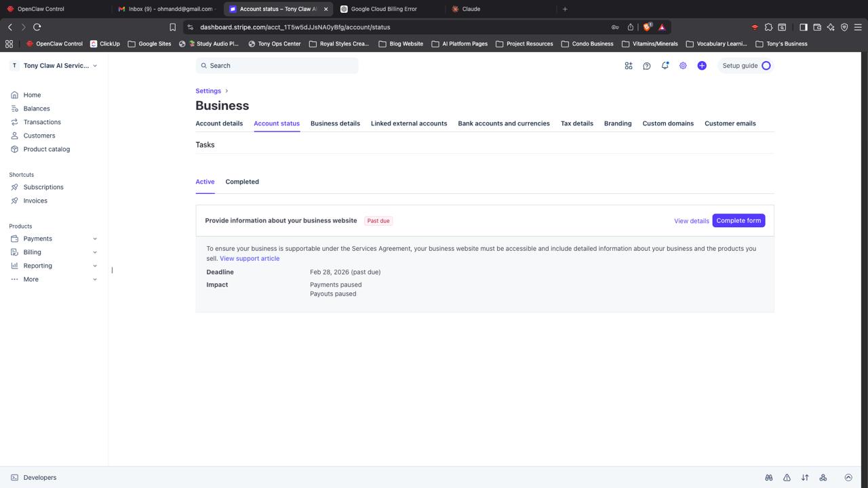Open Product catalog in sidebar

(x=46, y=149)
